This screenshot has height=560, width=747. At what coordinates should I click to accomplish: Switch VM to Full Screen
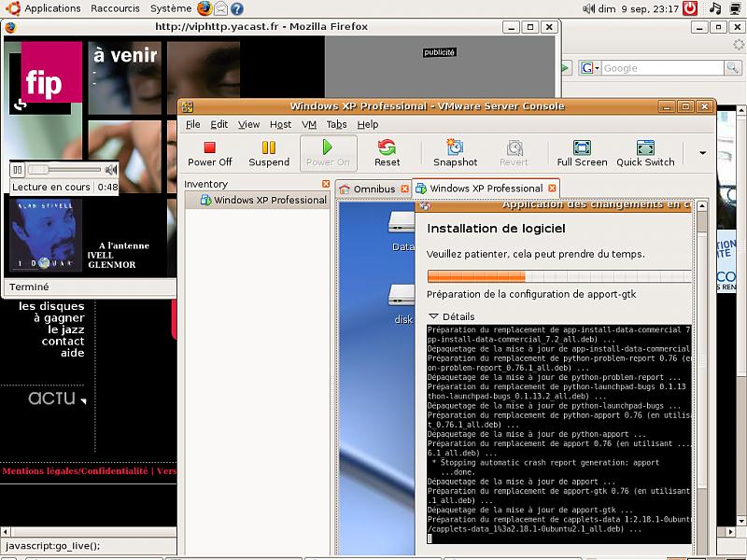(582, 154)
